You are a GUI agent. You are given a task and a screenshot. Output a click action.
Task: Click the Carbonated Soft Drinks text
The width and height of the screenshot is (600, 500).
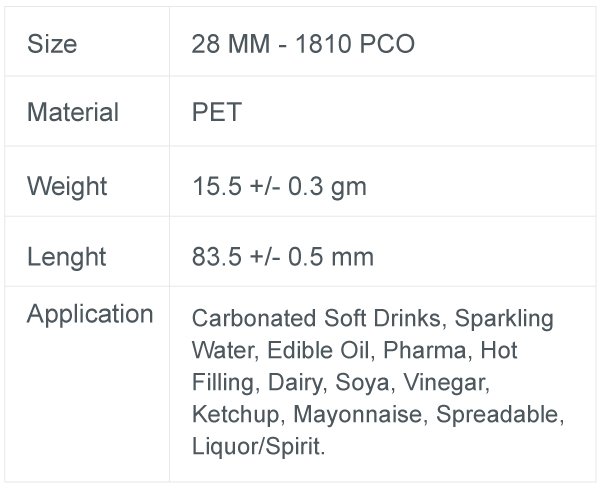316,318
